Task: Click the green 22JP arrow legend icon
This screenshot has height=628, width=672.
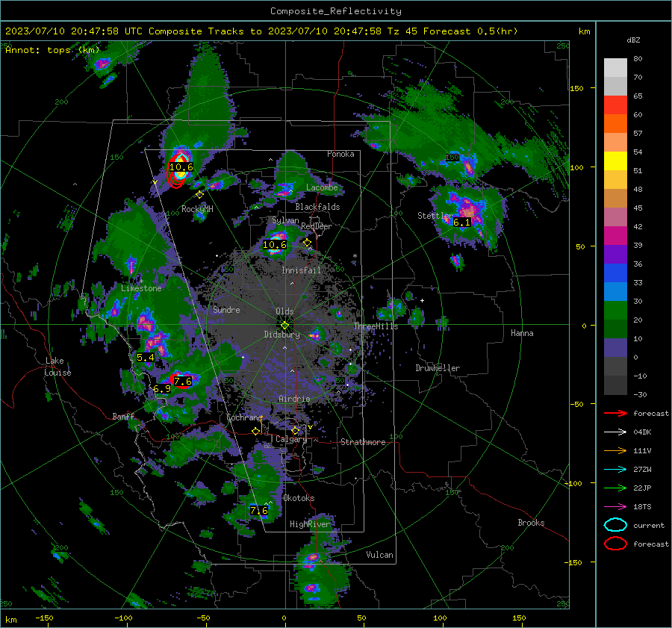Action: (x=615, y=488)
